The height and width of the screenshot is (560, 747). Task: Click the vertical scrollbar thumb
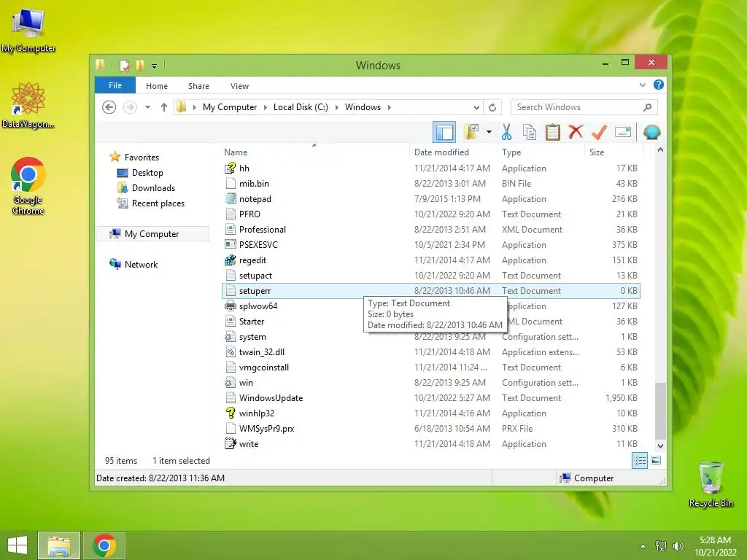(660, 410)
